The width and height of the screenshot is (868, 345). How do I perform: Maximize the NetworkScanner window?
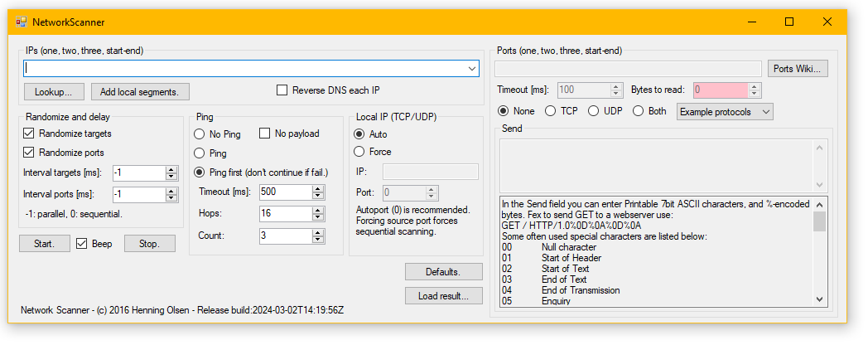pos(789,22)
